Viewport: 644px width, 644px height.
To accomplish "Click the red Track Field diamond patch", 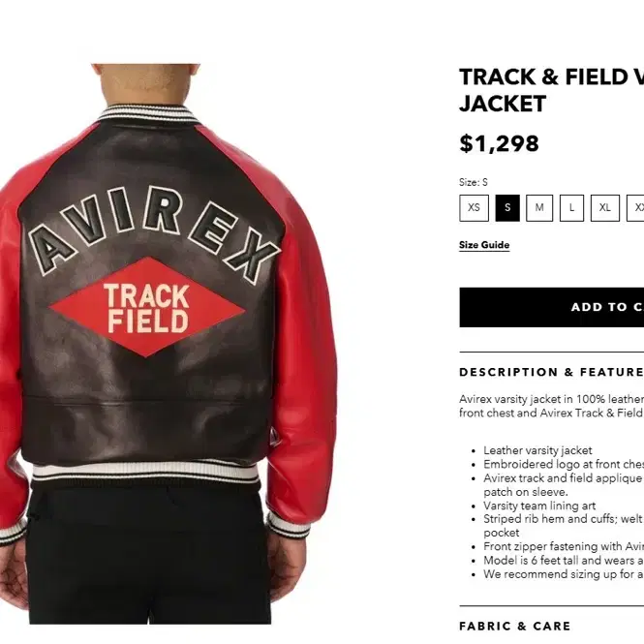I will tap(147, 307).
